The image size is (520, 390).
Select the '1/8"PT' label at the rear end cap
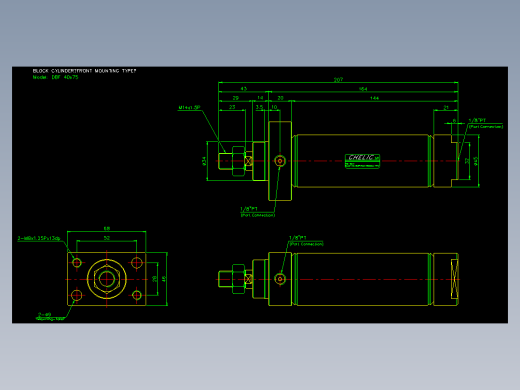click(477, 120)
